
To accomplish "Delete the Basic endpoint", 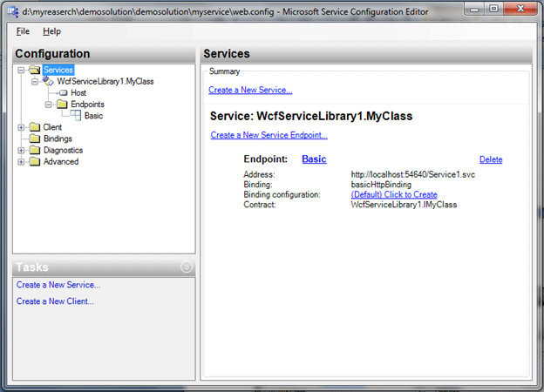I will pos(491,159).
